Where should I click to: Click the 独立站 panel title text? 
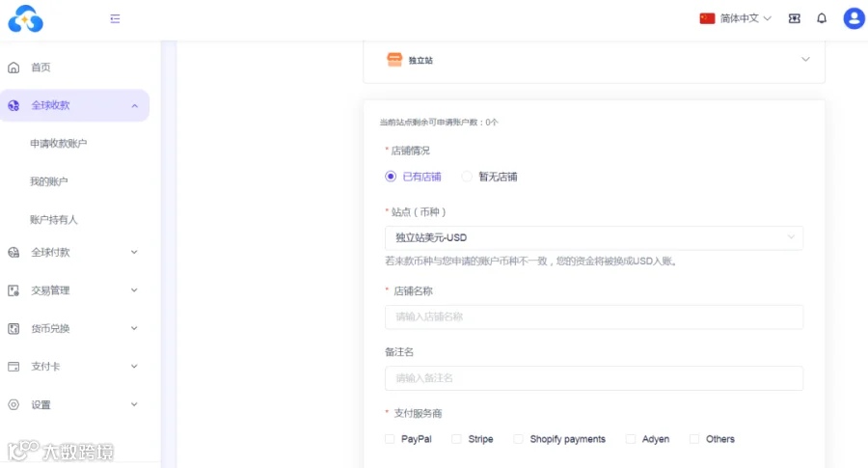[420, 61]
